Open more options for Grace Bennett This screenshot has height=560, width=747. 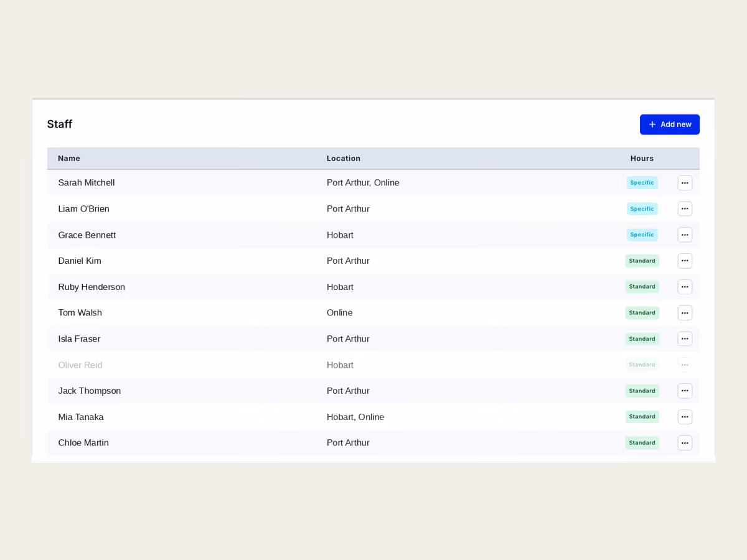[685, 235]
